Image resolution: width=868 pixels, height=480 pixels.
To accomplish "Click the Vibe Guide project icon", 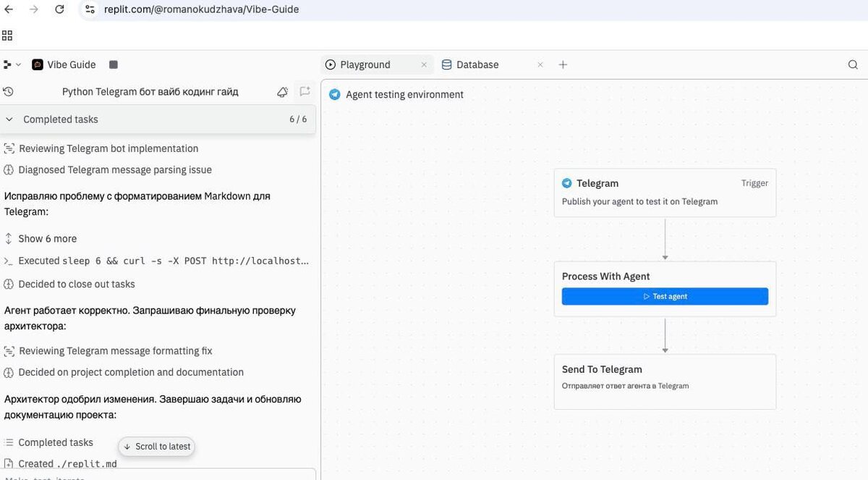I will (x=38, y=64).
